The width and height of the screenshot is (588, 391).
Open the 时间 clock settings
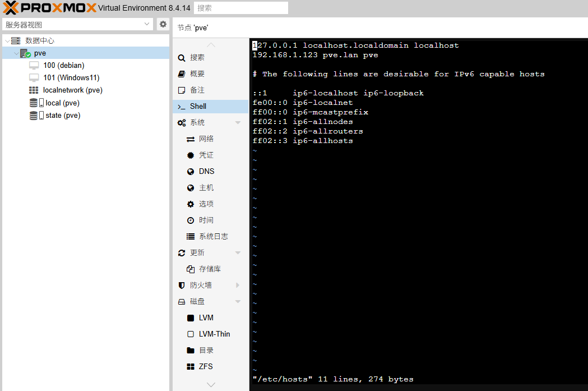[x=206, y=220]
